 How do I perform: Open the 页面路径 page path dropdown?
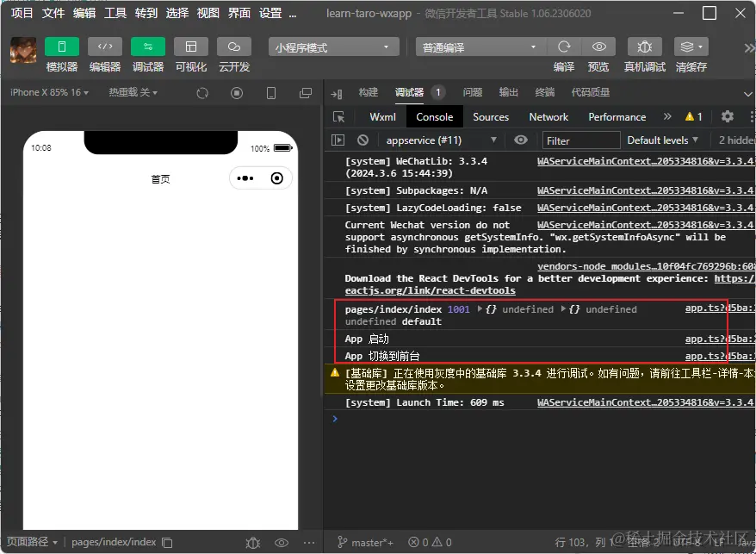tap(33, 542)
